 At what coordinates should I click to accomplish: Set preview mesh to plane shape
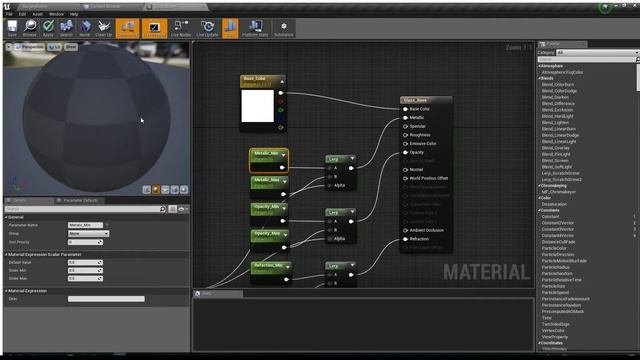click(x=165, y=190)
